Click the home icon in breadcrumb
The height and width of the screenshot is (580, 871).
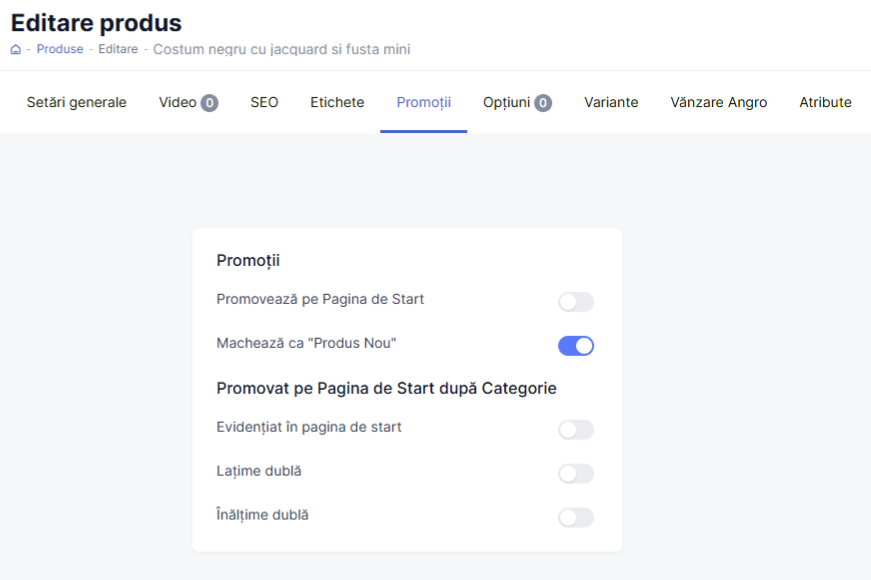coord(16,49)
